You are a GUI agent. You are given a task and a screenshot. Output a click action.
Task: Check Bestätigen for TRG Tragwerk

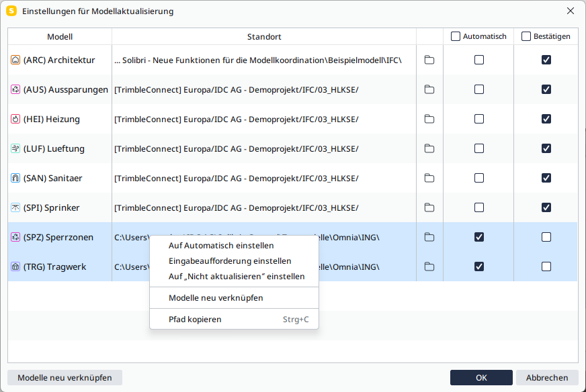(x=546, y=266)
